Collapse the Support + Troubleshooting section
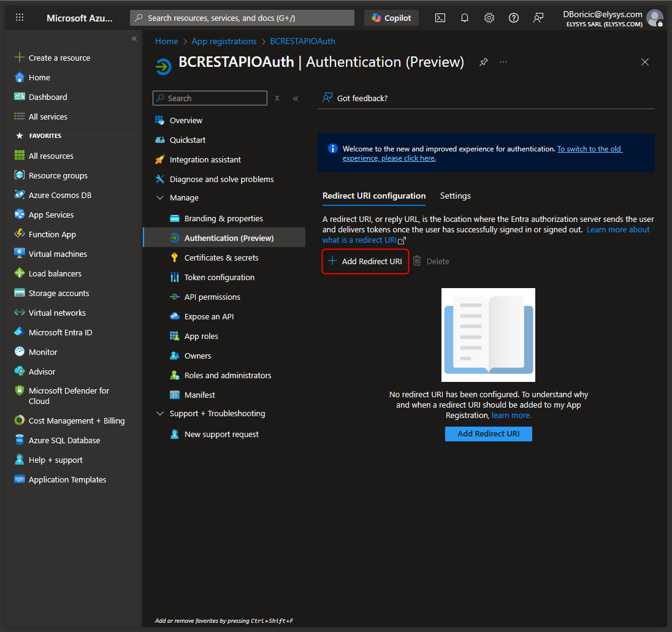672x632 pixels. pos(160,414)
